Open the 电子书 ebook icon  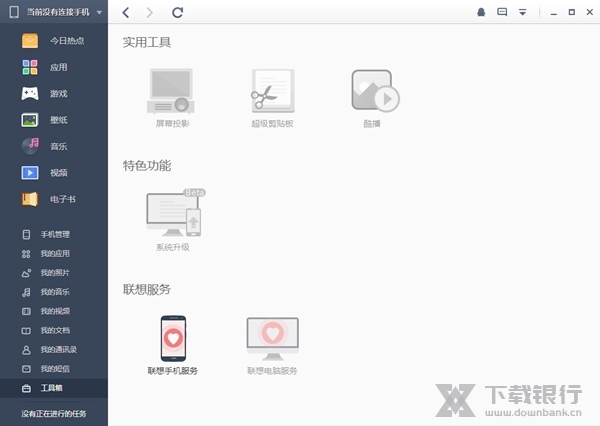[x=30, y=199]
